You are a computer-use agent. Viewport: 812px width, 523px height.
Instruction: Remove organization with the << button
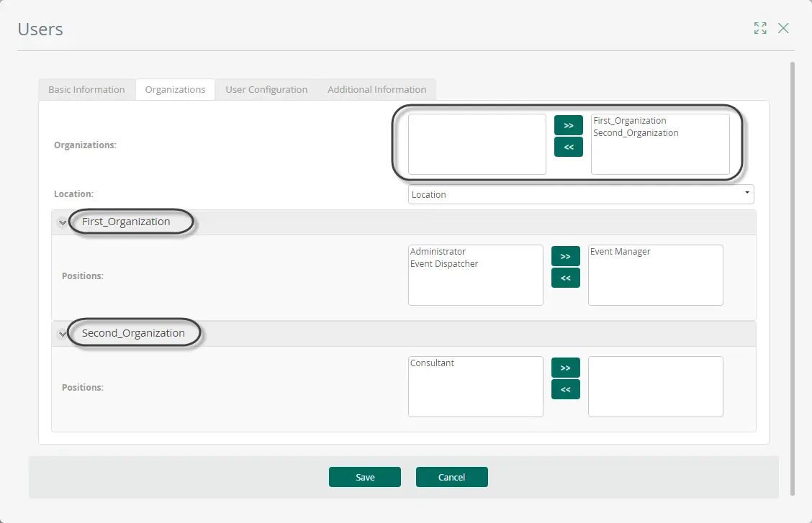click(569, 147)
